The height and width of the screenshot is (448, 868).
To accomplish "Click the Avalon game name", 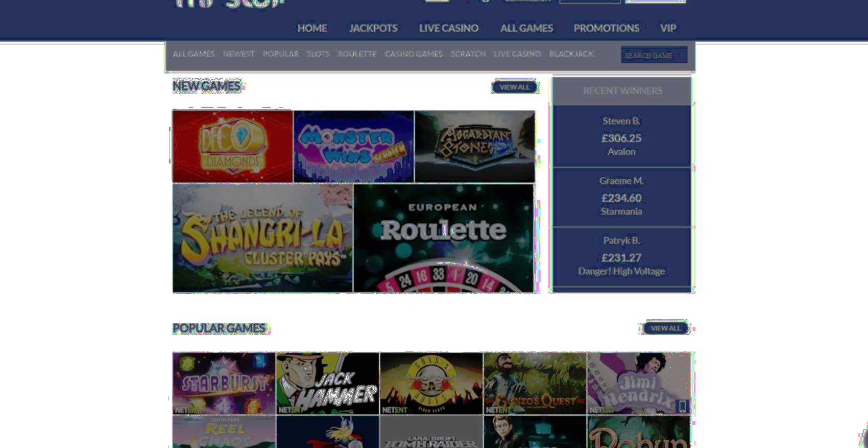I will pyautogui.click(x=621, y=152).
